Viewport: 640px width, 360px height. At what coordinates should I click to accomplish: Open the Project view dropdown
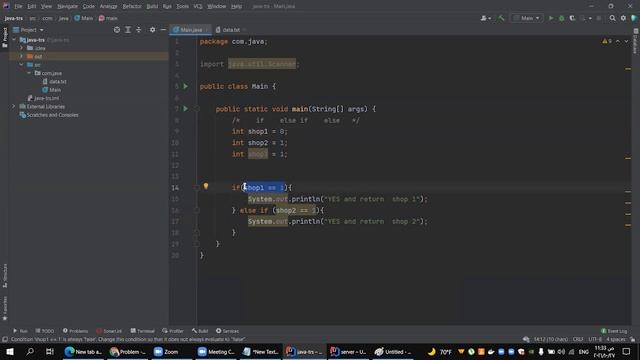[28, 30]
